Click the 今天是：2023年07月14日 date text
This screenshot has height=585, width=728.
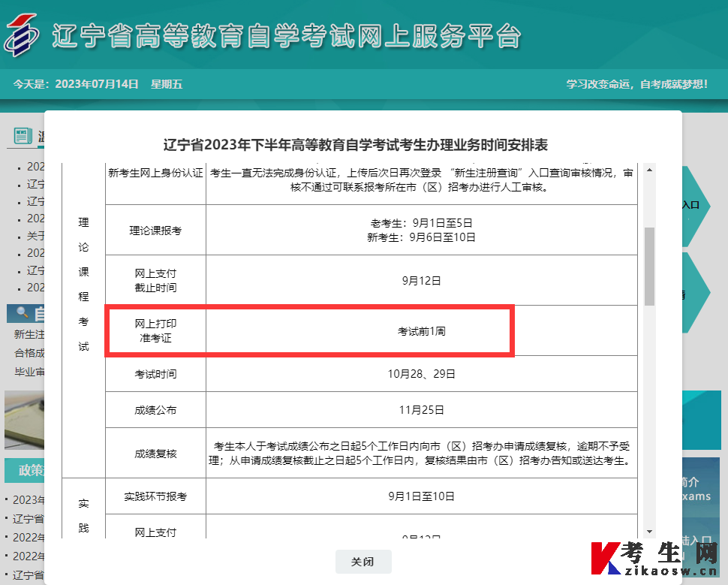tap(76, 84)
